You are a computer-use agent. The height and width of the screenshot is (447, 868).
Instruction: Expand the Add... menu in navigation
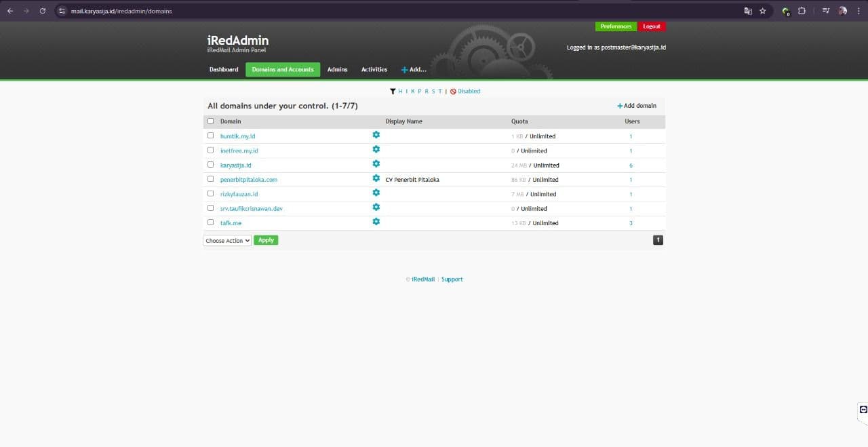pyautogui.click(x=414, y=70)
